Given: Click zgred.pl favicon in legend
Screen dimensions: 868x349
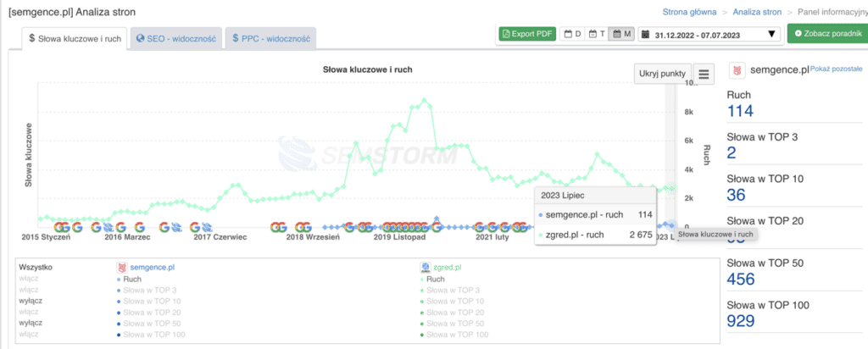Looking at the screenshot, I should [x=426, y=266].
